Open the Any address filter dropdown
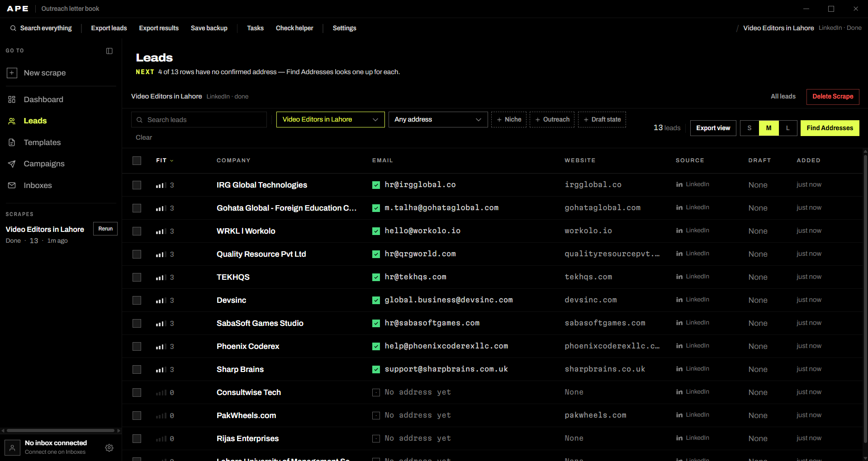The height and width of the screenshot is (461, 868). (438, 120)
